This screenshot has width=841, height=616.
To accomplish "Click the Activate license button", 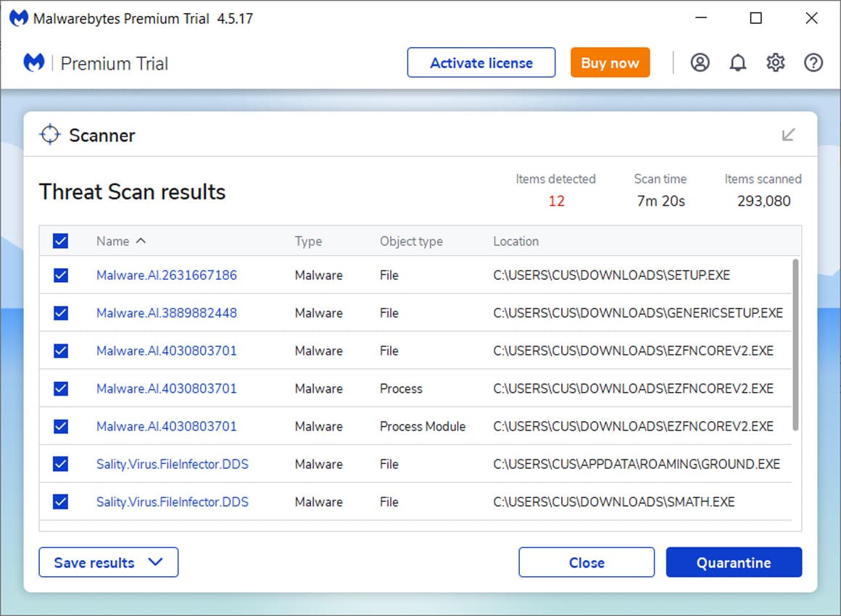I will click(481, 62).
